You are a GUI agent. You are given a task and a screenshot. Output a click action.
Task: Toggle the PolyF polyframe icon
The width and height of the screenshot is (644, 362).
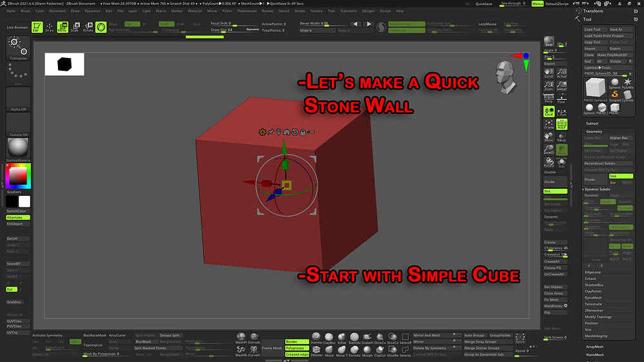click(x=562, y=124)
